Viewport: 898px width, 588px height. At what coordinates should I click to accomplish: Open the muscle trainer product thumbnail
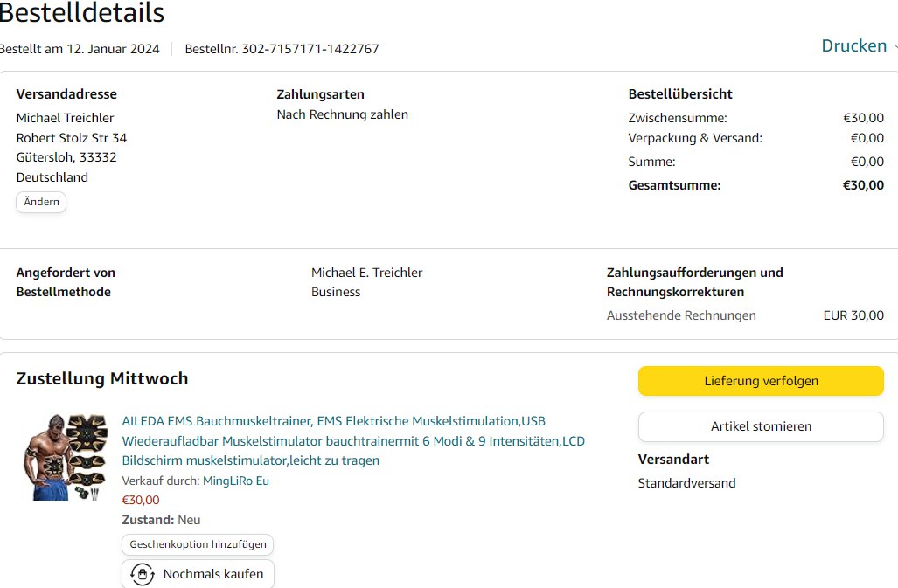pyautogui.click(x=64, y=457)
